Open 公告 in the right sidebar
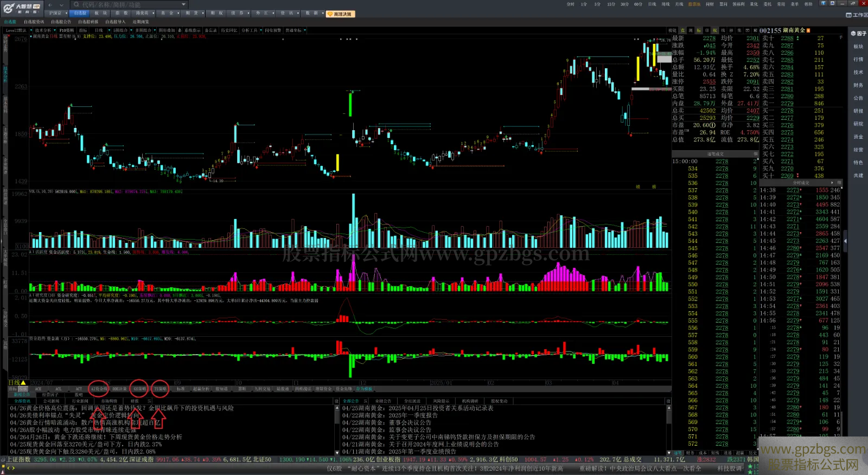The height and width of the screenshot is (475, 868). (x=858, y=98)
